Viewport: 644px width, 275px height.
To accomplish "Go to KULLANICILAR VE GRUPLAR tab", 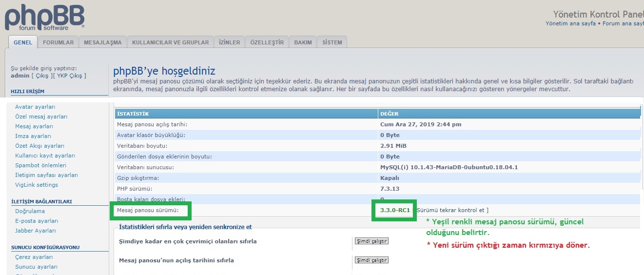I will pyautogui.click(x=171, y=42).
